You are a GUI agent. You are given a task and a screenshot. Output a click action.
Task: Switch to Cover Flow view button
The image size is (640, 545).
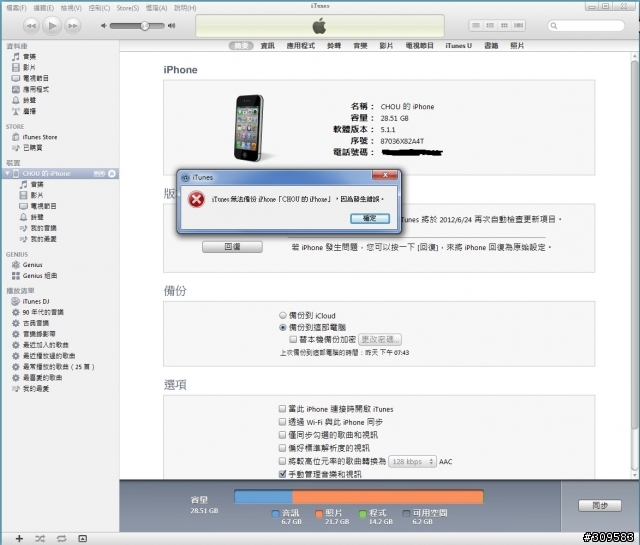point(518,25)
